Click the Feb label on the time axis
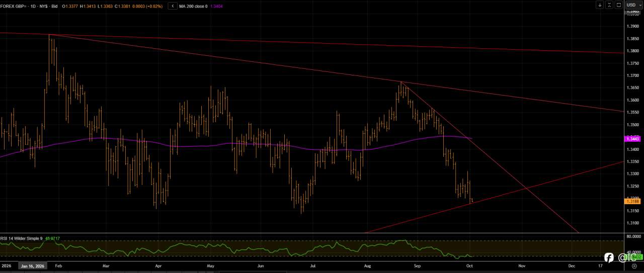 pos(58,265)
